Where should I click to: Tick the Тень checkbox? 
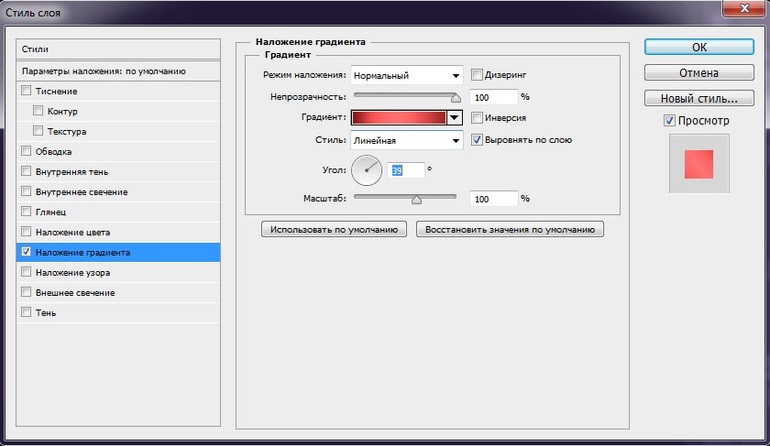[26, 312]
